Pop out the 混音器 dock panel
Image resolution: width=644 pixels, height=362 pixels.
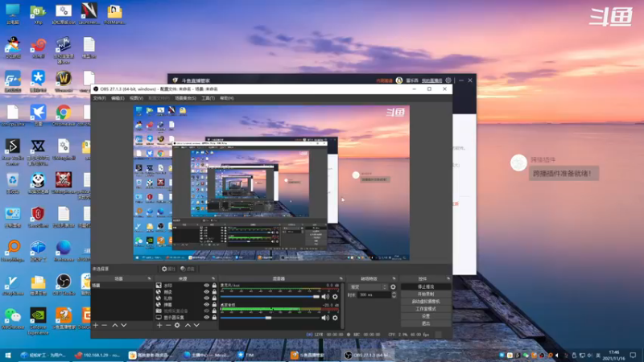[x=341, y=278]
